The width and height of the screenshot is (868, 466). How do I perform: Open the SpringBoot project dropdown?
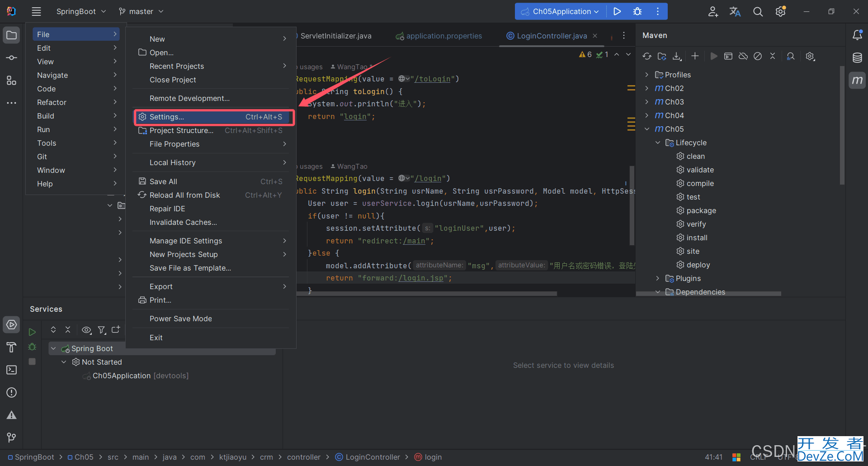click(81, 11)
